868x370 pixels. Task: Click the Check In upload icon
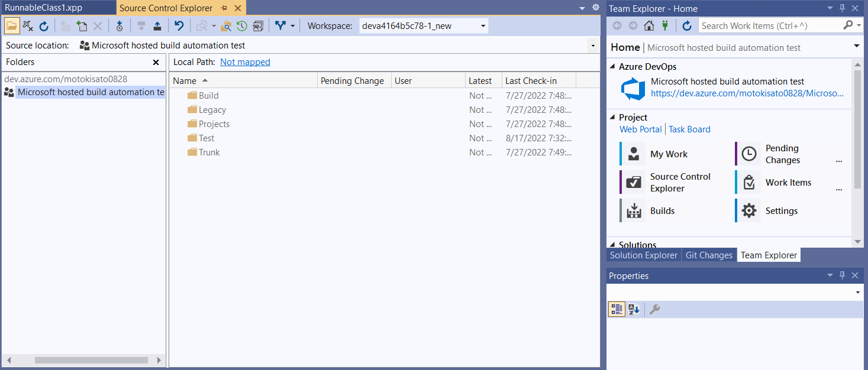point(157,26)
